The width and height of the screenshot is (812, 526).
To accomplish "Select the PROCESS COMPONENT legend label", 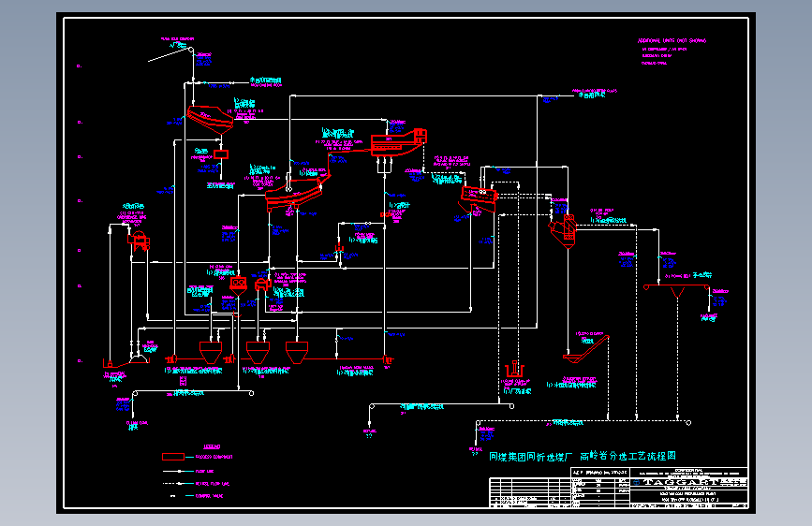I will [214, 457].
